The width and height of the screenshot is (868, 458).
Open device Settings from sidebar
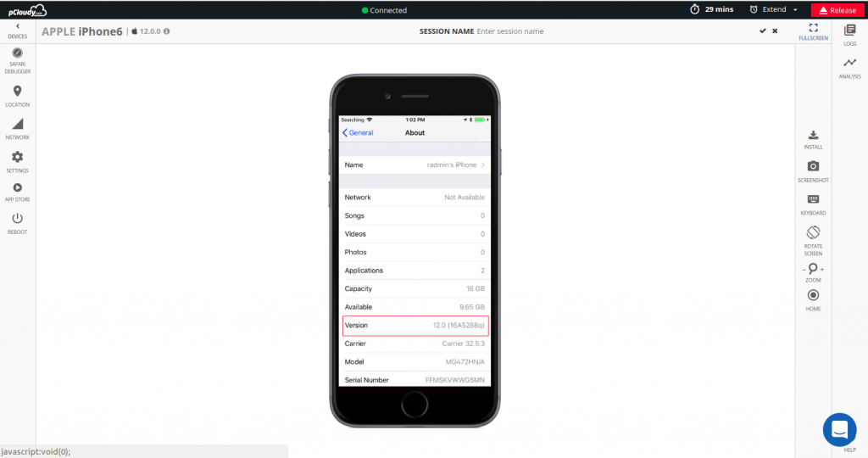point(17,162)
